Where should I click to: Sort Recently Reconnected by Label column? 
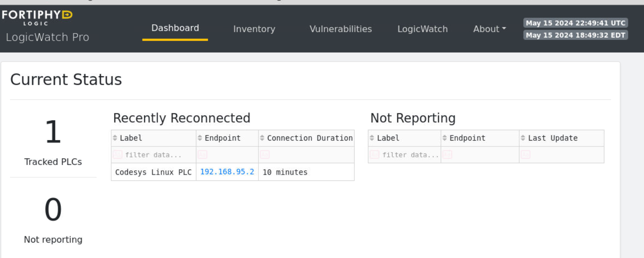[x=131, y=138]
